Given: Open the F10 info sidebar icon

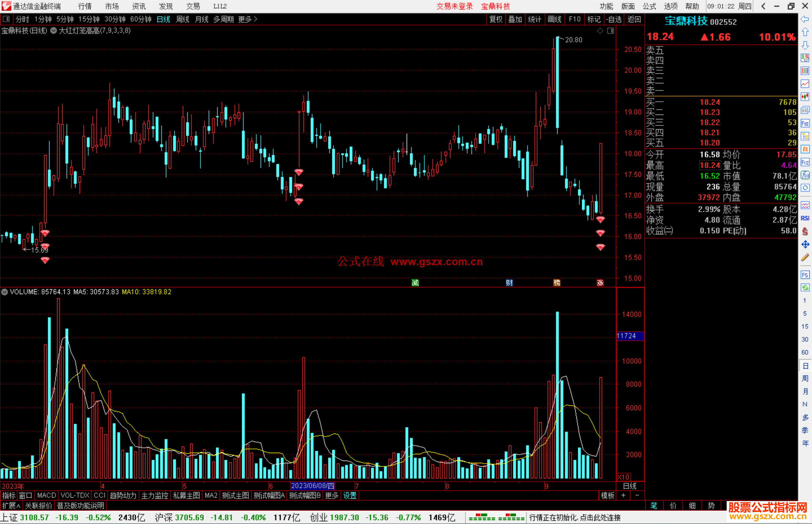Looking at the screenshot, I should (x=805, y=123).
